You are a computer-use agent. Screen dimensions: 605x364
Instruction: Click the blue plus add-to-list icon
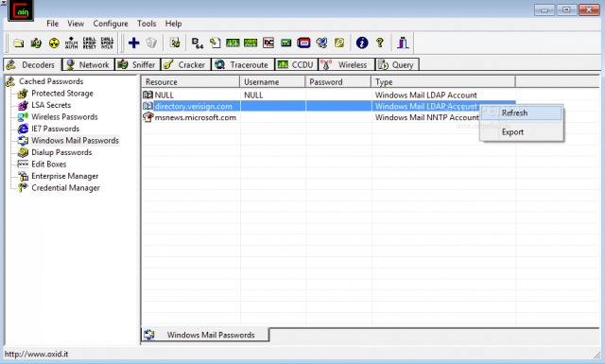pos(133,43)
